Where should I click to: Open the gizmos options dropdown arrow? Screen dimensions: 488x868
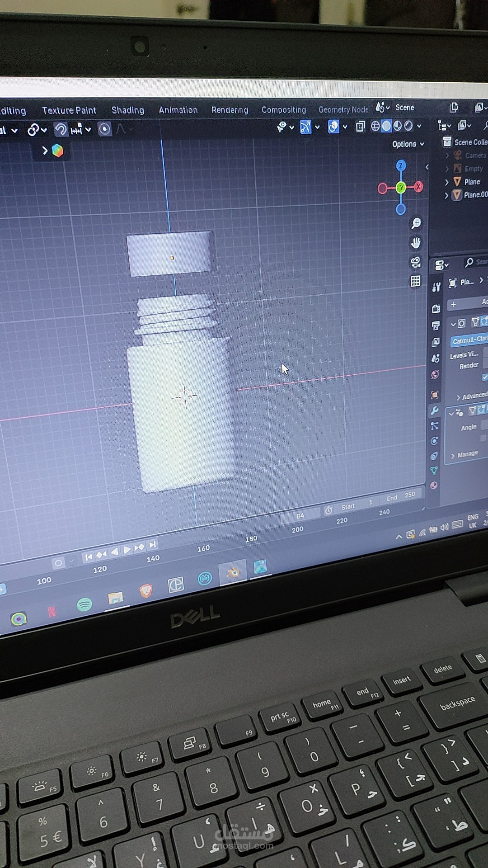[317, 127]
